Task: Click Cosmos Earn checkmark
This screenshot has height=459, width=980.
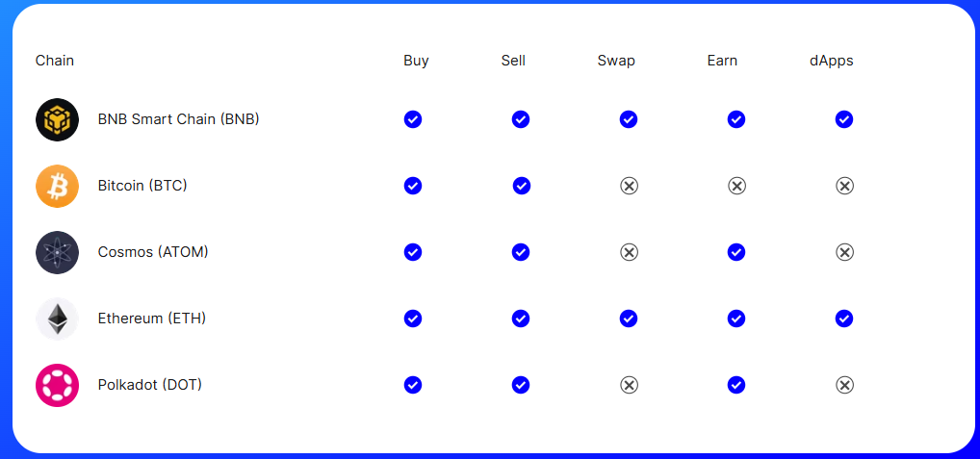Action: click(x=736, y=252)
